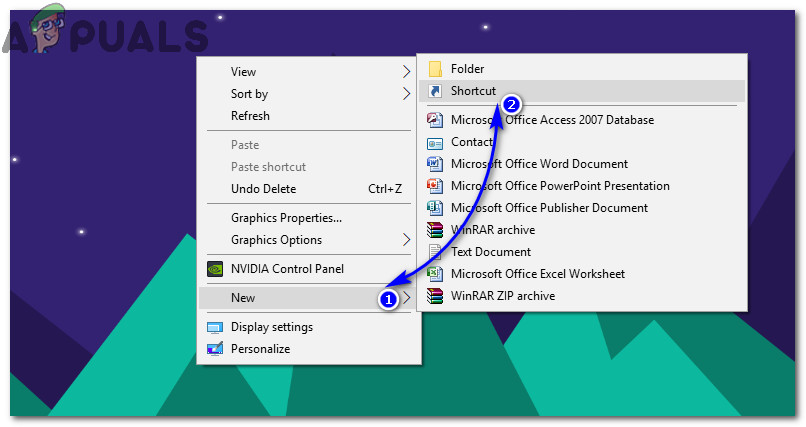Viewport: 806px width, 427px height.
Task: Choose Undo Delete from the menu
Action: pyautogui.click(x=309, y=189)
